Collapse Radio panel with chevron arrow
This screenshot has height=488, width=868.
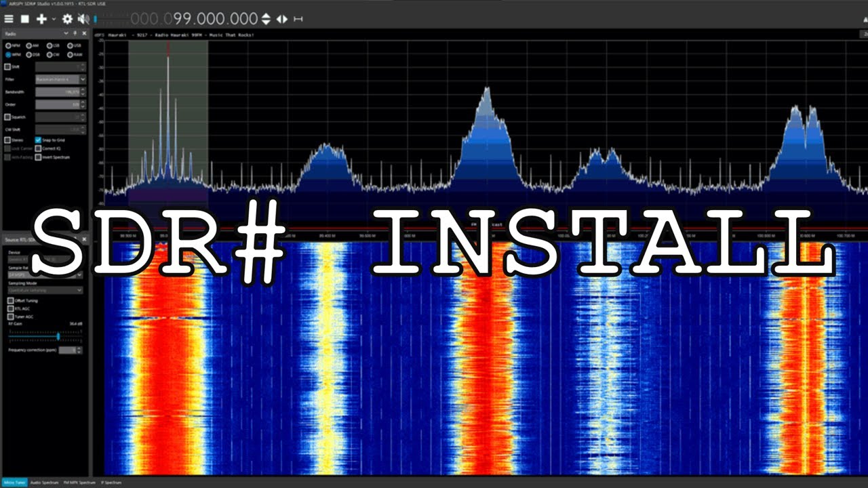[66, 33]
